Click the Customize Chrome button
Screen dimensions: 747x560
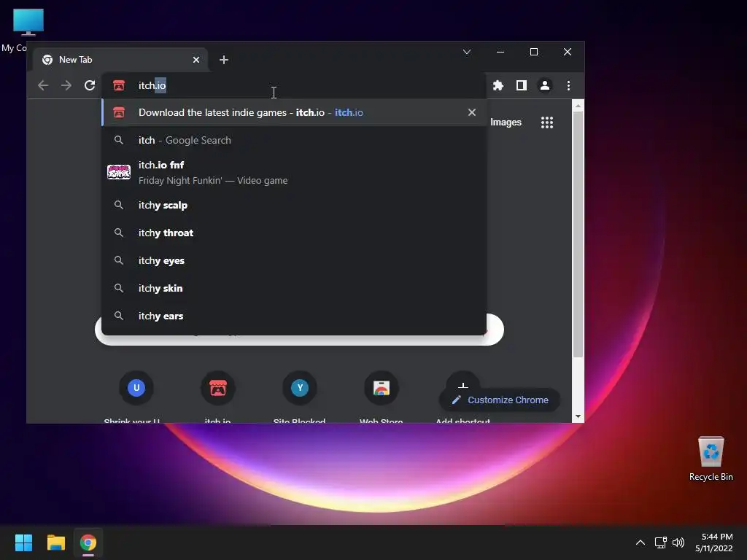click(x=499, y=400)
